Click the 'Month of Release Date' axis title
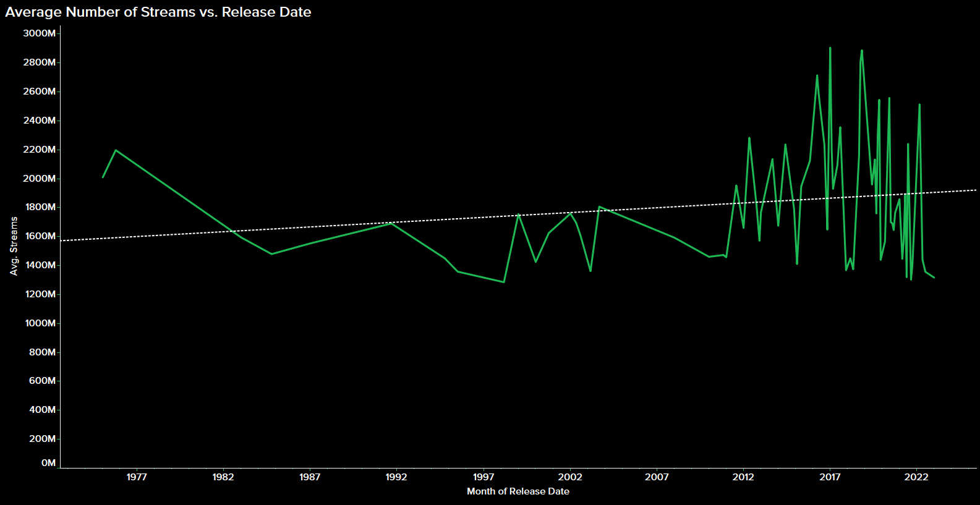Screen dimensions: 980x505 (x=518, y=491)
